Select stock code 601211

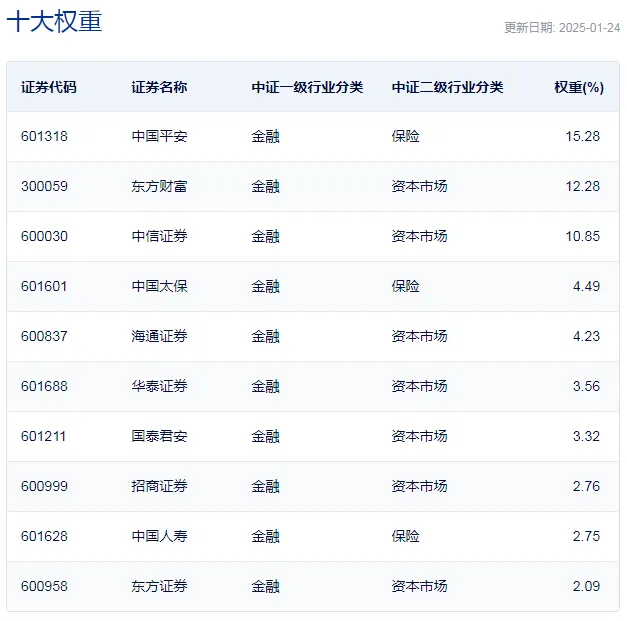tap(44, 436)
